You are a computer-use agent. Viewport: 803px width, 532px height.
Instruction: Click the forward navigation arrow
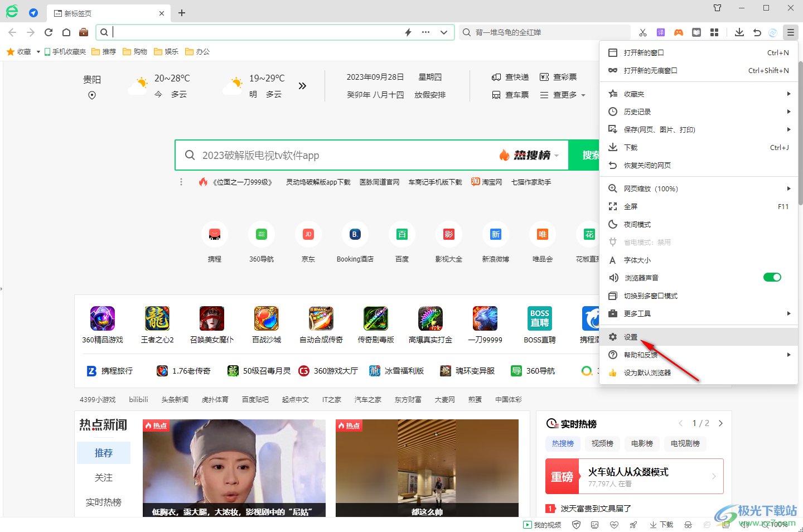[x=31, y=32]
